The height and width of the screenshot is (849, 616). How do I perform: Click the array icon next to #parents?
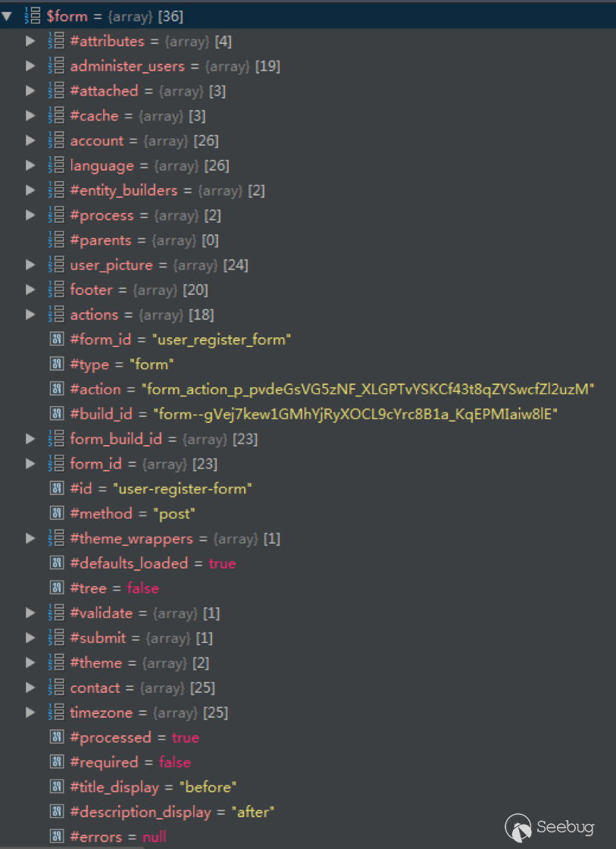click(56, 240)
